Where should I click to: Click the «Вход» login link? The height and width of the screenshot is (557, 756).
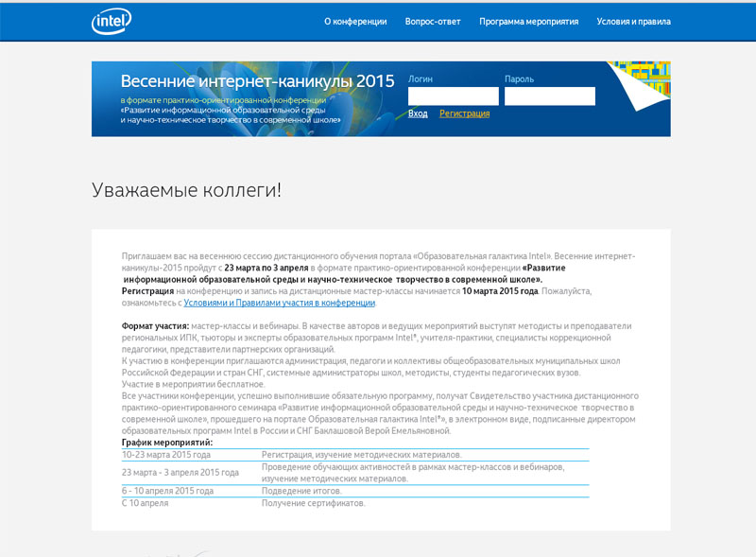tap(418, 113)
